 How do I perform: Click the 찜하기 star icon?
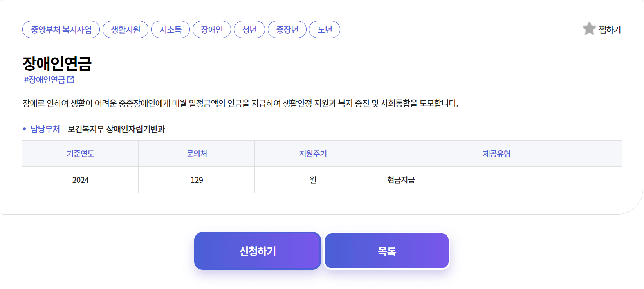(589, 29)
